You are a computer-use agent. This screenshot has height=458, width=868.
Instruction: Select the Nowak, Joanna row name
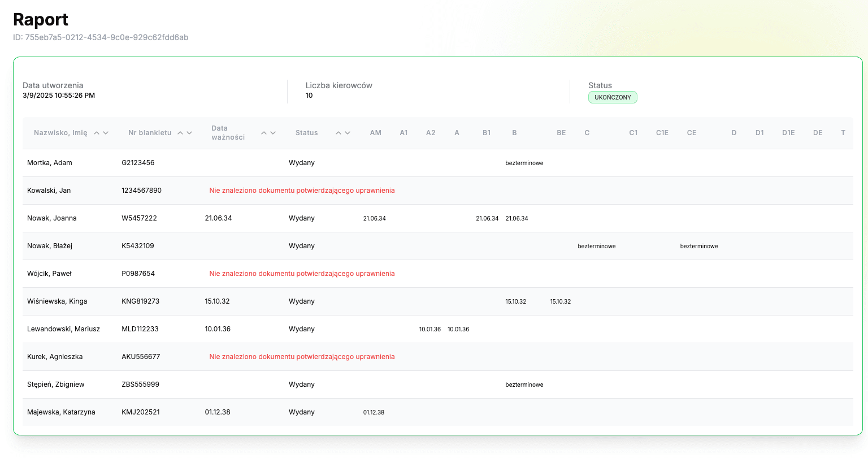pos(52,218)
